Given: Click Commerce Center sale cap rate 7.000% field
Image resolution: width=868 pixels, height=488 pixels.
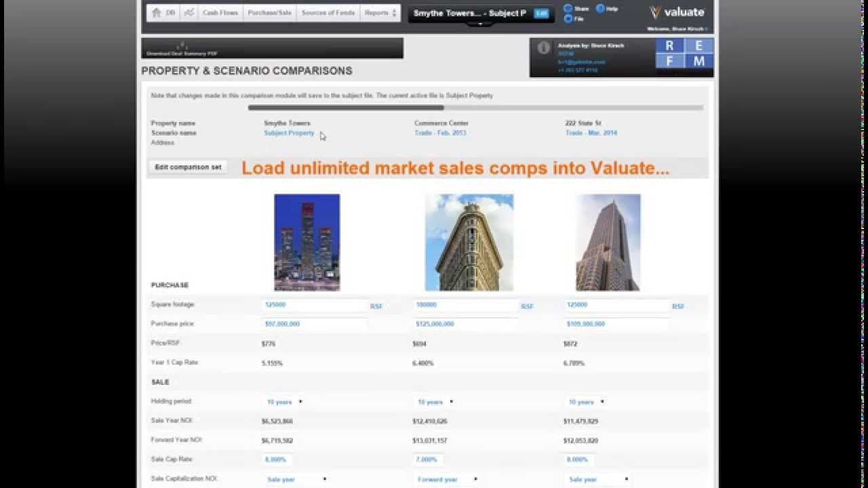Looking at the screenshot, I should point(429,460).
